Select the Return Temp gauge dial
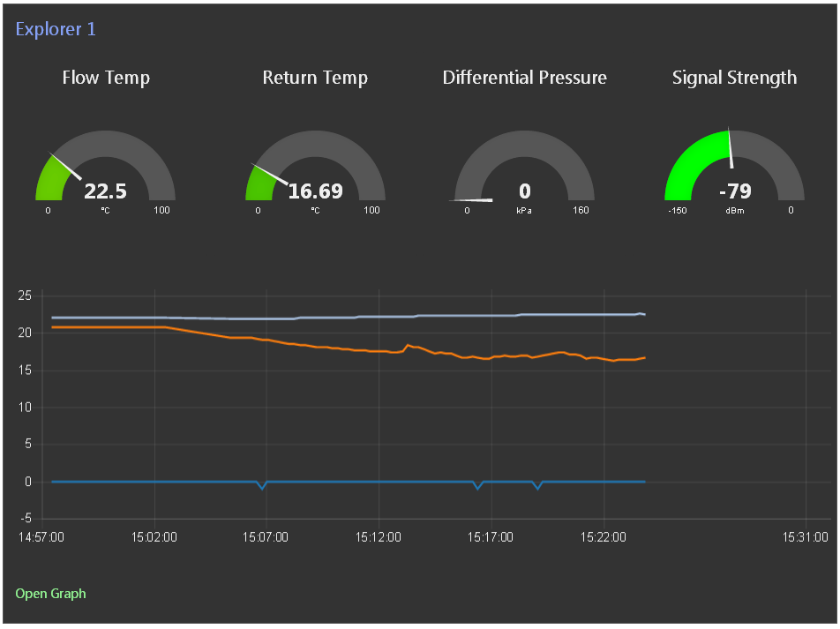 click(x=315, y=165)
